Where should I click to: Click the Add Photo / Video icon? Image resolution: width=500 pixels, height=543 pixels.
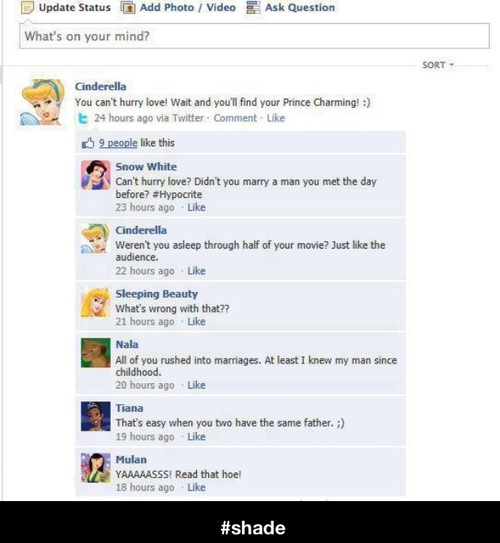128,7
